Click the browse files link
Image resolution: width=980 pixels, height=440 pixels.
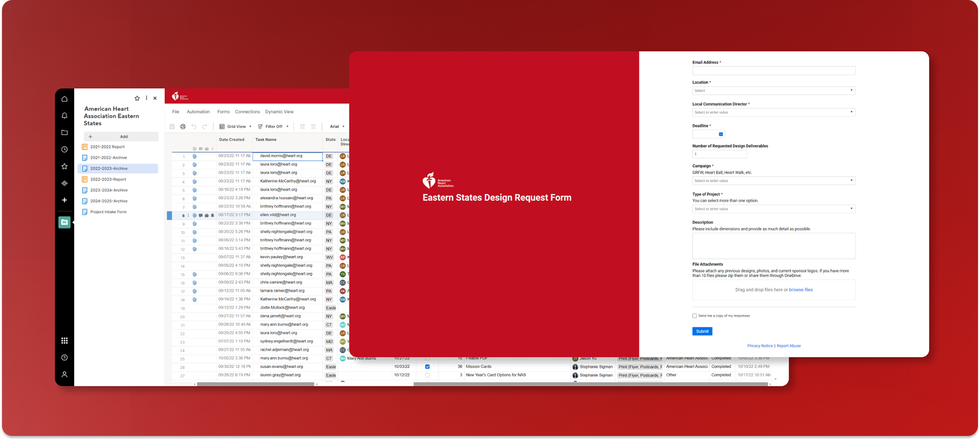point(801,290)
